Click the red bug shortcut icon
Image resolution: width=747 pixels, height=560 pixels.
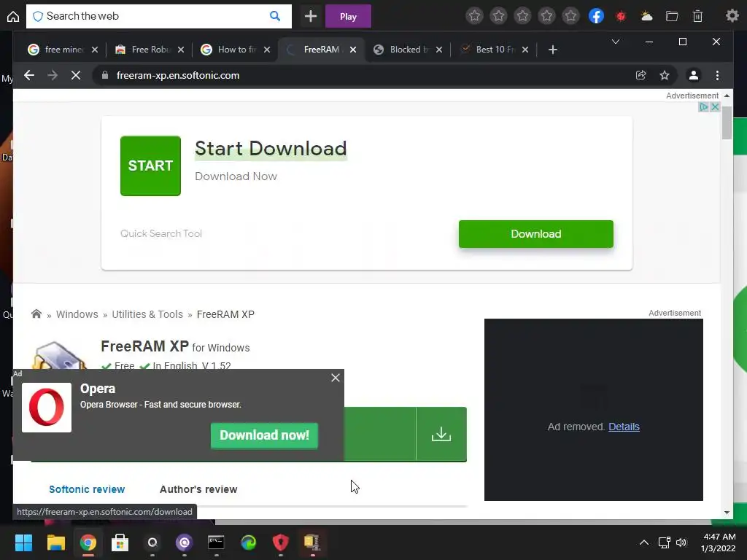click(x=621, y=16)
